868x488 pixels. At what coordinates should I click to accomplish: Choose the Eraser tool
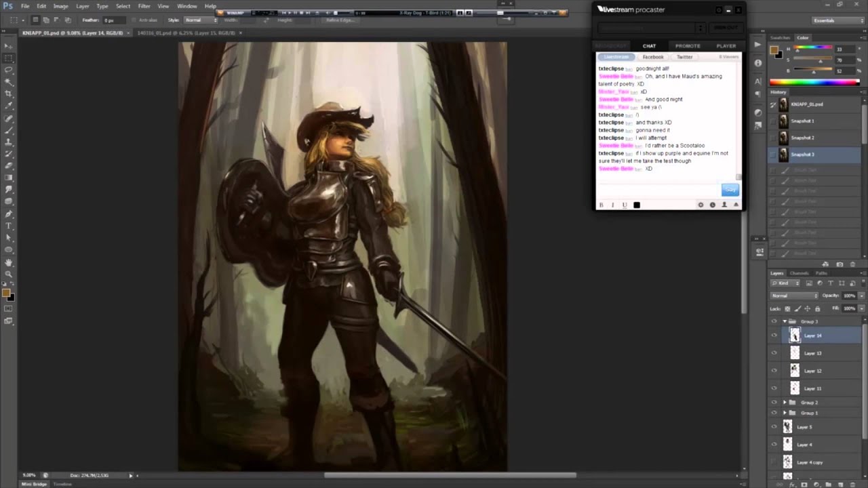click(8, 165)
